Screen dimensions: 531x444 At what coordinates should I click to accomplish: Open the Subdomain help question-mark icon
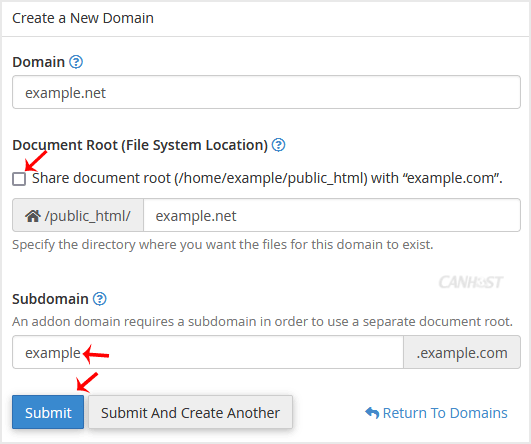pyautogui.click(x=100, y=299)
